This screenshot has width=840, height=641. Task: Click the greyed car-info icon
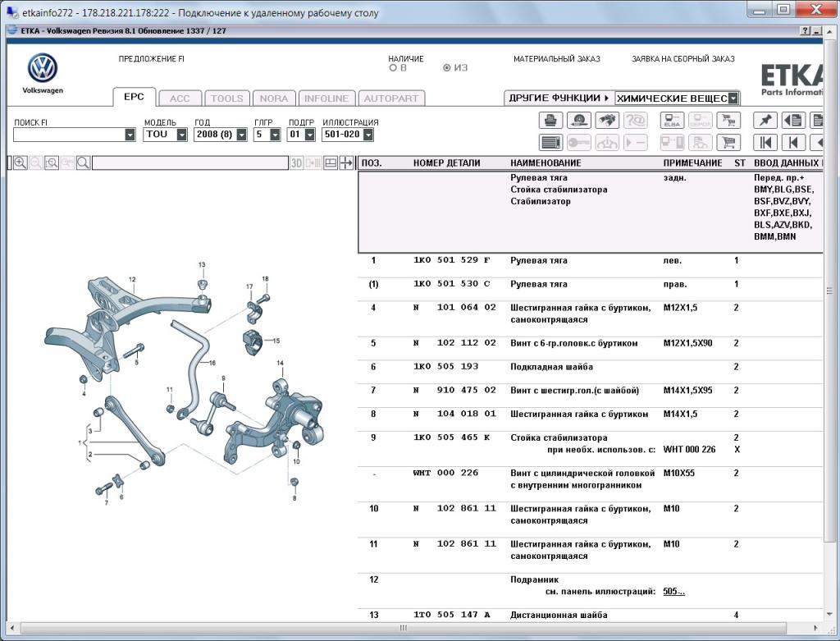607,143
